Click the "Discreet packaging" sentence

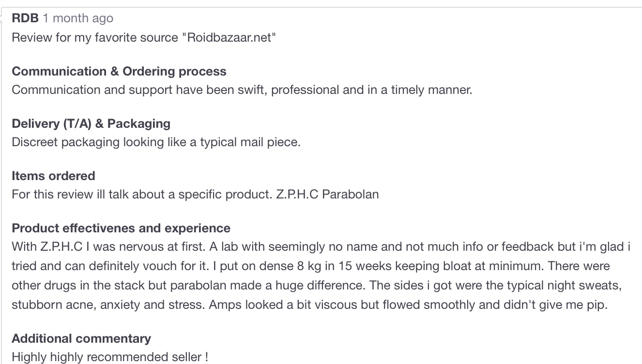tap(156, 142)
